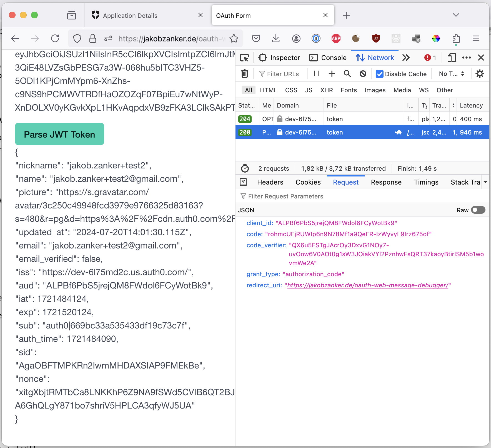Select the 204 OPTIONS token request row
The height and width of the screenshot is (448, 491).
362,119
